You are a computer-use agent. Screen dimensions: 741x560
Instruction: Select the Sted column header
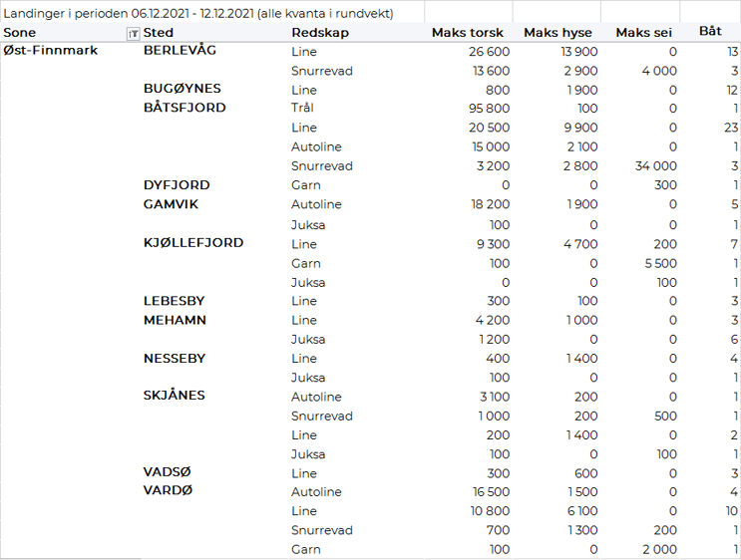159,33
